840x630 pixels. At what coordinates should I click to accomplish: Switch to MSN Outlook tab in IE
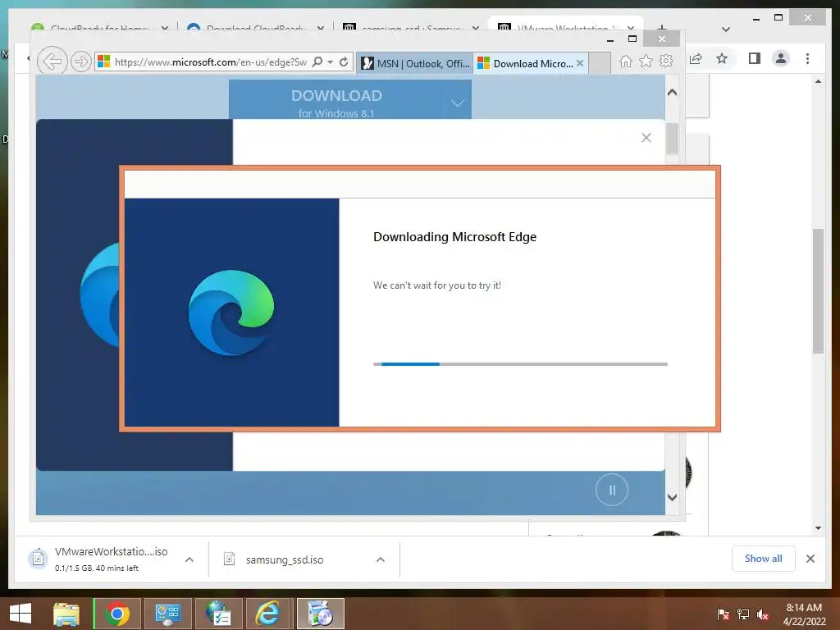414,63
